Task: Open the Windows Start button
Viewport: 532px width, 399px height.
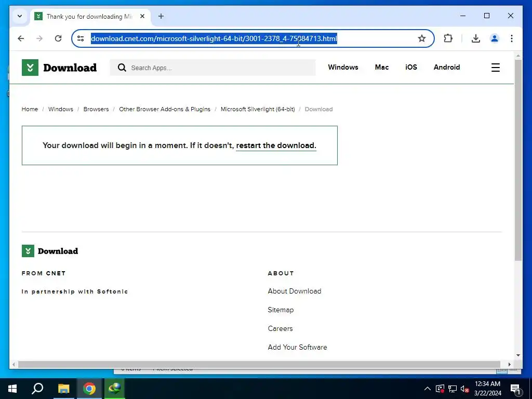Action: click(12, 389)
